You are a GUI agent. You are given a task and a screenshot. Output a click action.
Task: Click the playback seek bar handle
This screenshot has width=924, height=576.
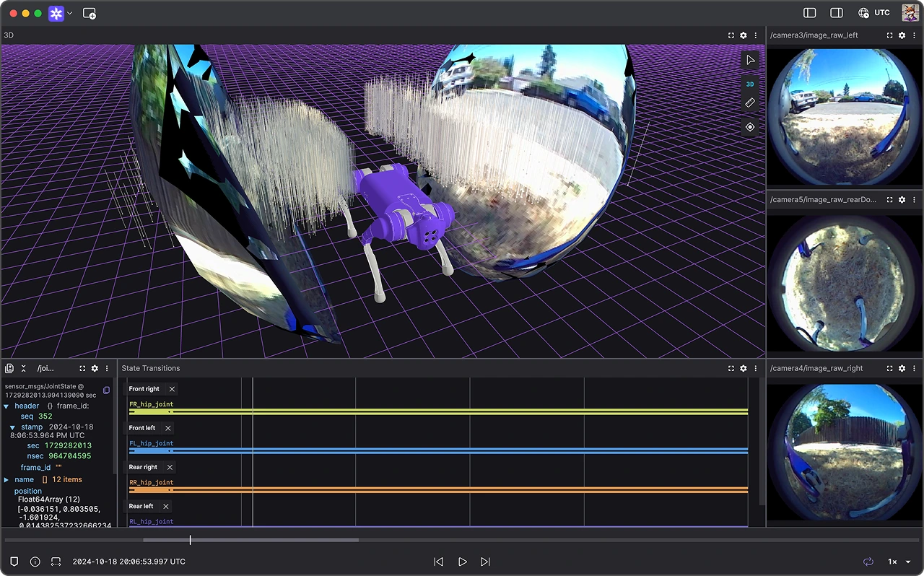pyautogui.click(x=191, y=540)
